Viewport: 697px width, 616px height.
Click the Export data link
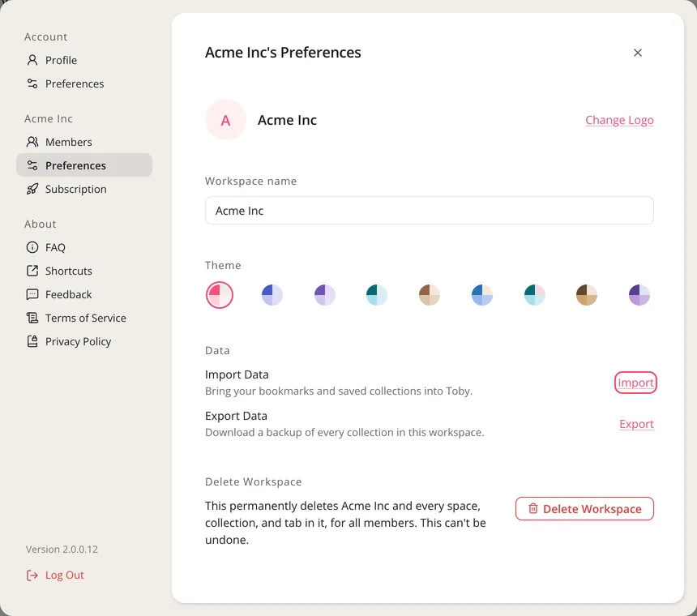click(x=636, y=424)
